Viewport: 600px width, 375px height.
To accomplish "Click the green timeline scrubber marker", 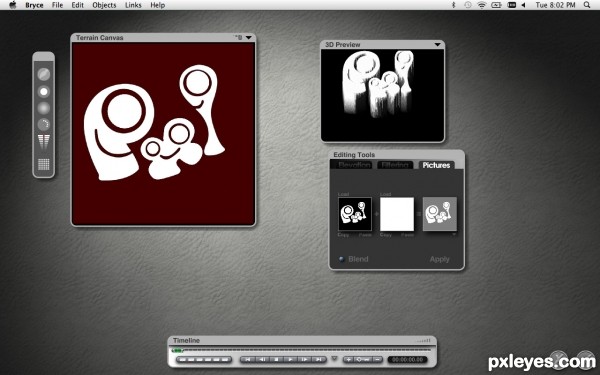I will 177,350.
